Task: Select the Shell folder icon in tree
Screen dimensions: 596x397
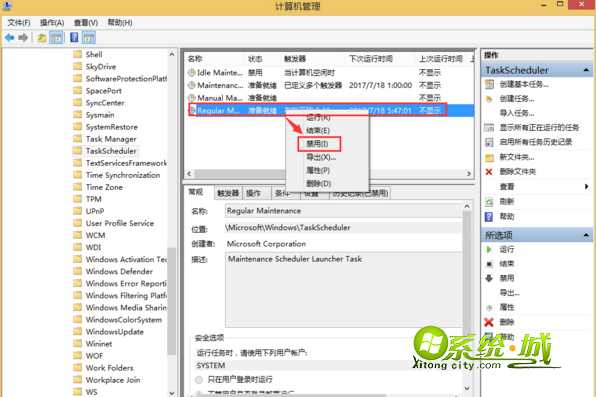Action: tap(78, 54)
